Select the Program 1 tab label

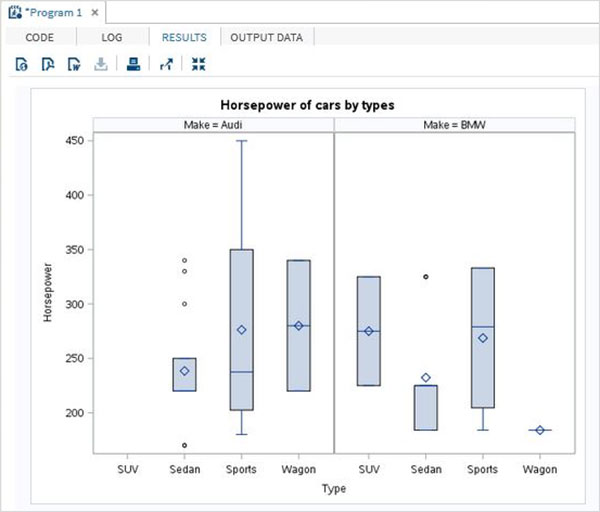[54, 13]
